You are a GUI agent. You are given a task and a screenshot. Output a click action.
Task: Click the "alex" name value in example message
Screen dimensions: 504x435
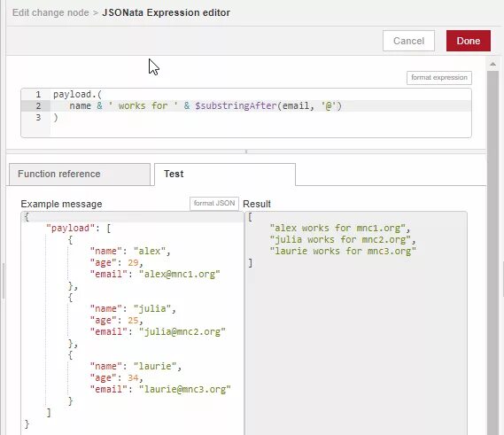(150, 251)
